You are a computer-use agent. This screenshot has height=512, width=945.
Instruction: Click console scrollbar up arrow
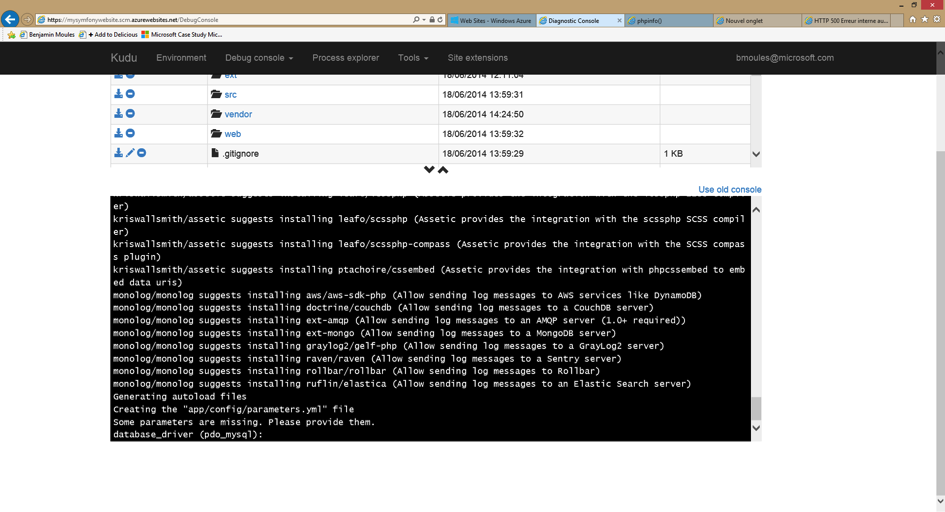(756, 210)
